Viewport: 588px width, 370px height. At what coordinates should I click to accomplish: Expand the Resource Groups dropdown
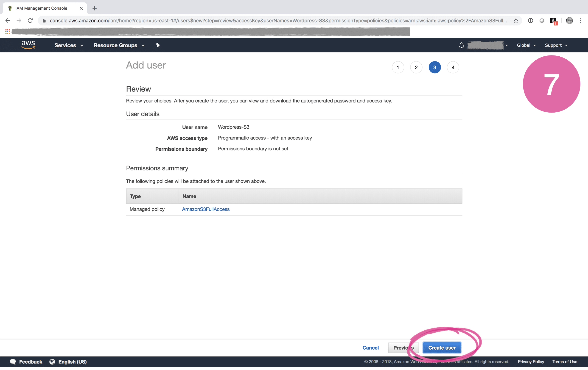pos(119,45)
